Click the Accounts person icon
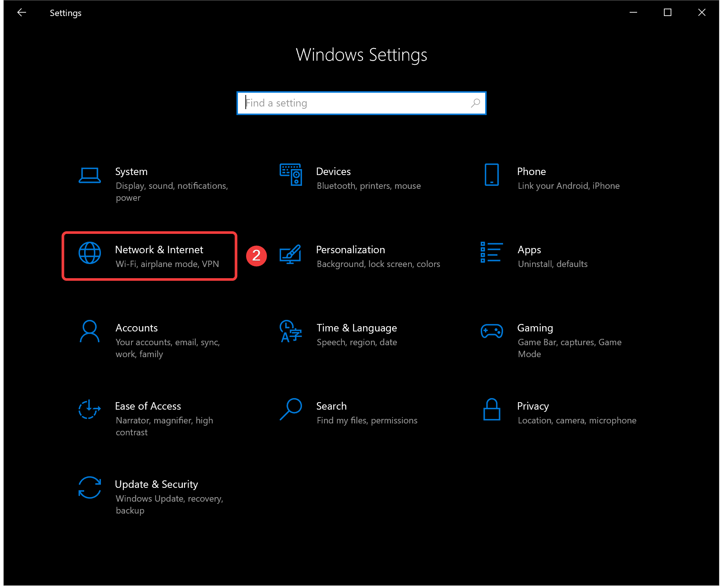722x588 pixels. coord(89,331)
